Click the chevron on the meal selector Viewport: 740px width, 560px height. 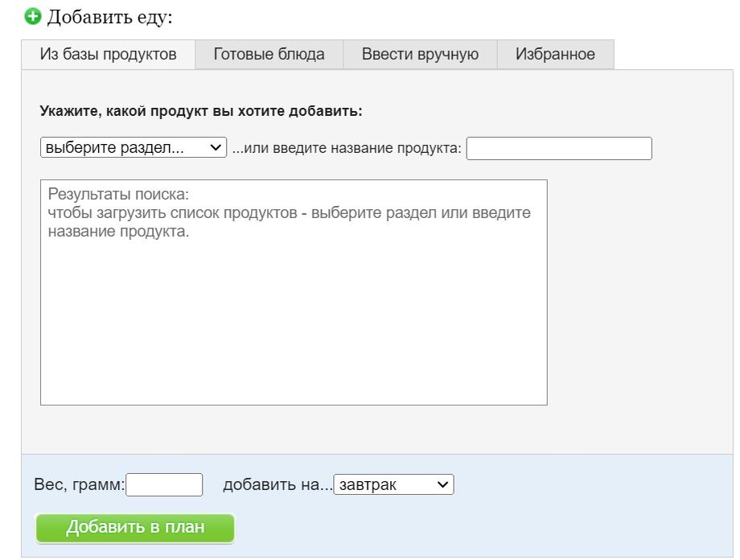tap(441, 485)
